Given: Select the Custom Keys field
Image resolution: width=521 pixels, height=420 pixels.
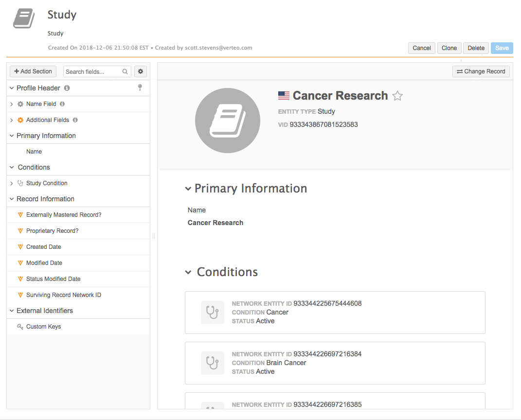Looking at the screenshot, I should tap(43, 327).
